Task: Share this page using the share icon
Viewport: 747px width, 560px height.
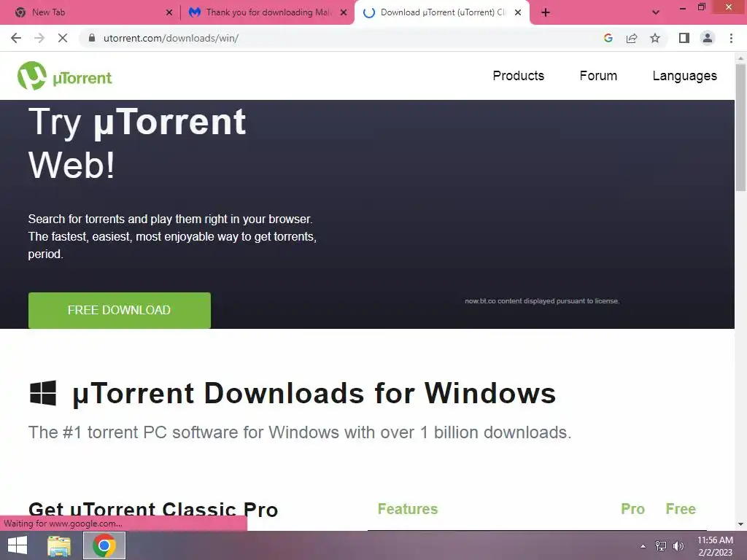Action: (x=632, y=38)
